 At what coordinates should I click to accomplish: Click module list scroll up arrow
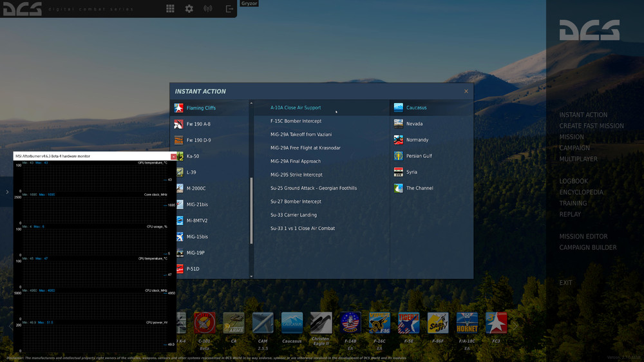[251, 103]
